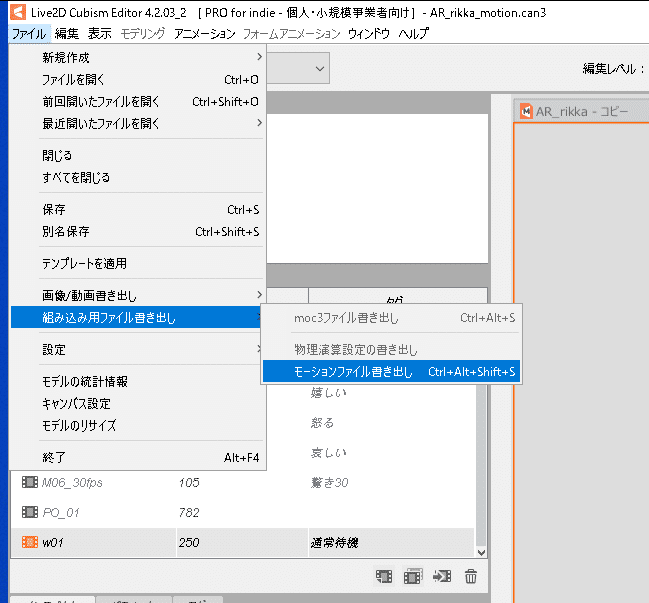Click the orange w01 scene film icon

(x=30, y=542)
